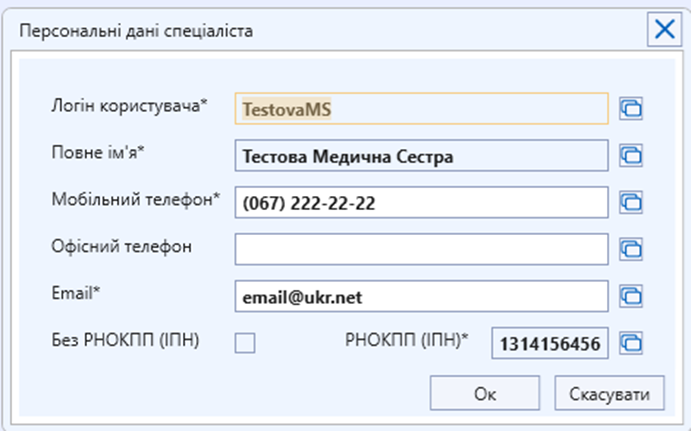Click the empty Офісний телефон field

point(421,248)
